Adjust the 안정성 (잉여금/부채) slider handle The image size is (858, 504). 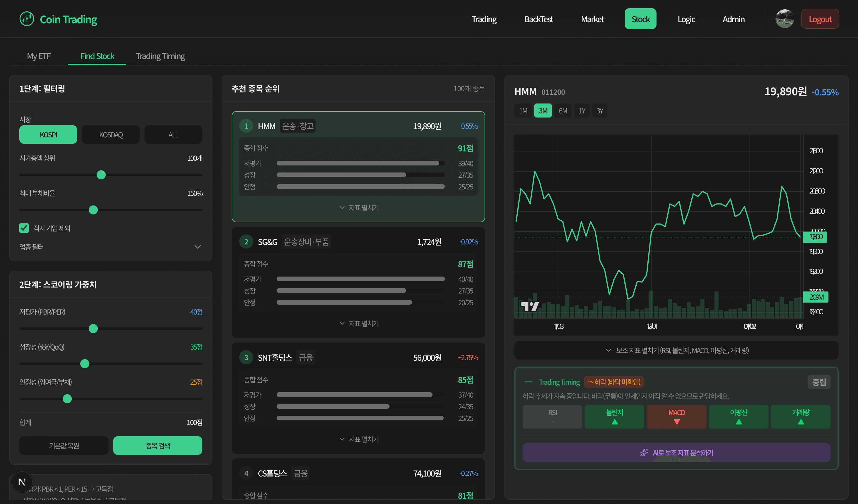pyautogui.click(x=68, y=399)
